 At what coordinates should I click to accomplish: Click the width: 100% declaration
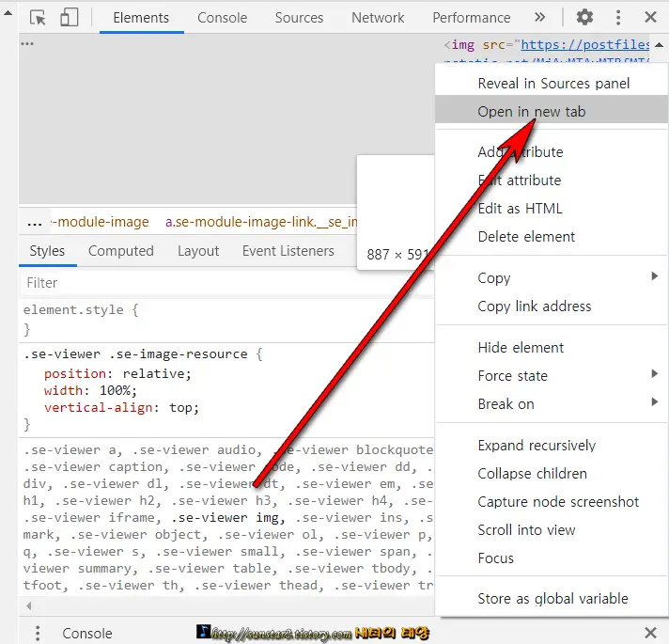tap(90, 390)
